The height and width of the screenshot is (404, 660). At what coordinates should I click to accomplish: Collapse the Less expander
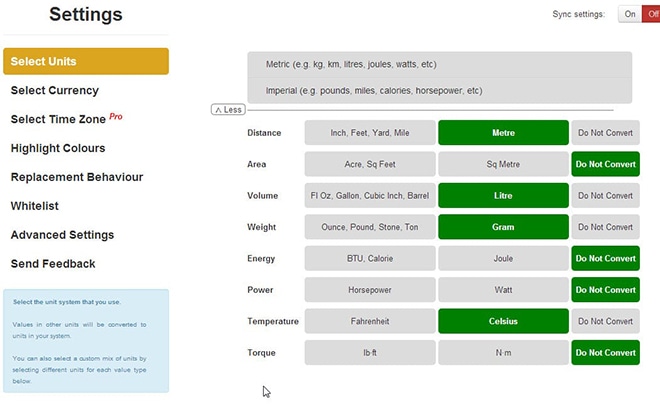pyautogui.click(x=229, y=109)
